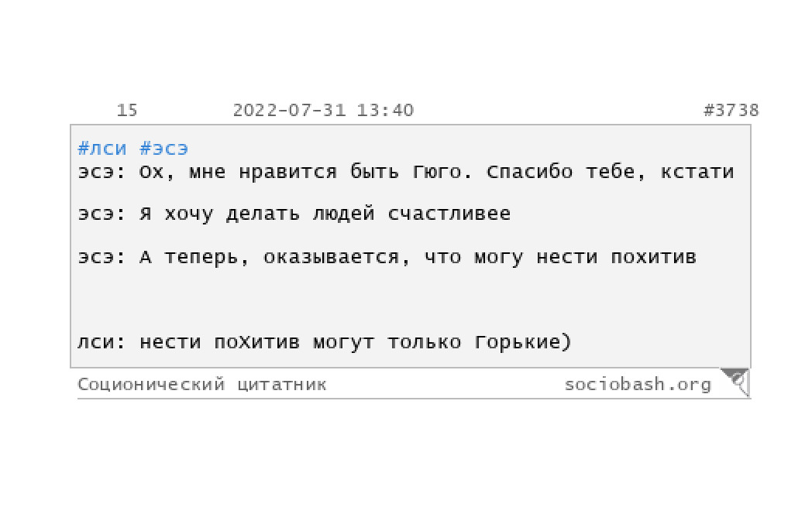This screenshot has height=514, width=812.
Task: Click the first 'эсэ:' speaker label
Action: click(x=102, y=171)
